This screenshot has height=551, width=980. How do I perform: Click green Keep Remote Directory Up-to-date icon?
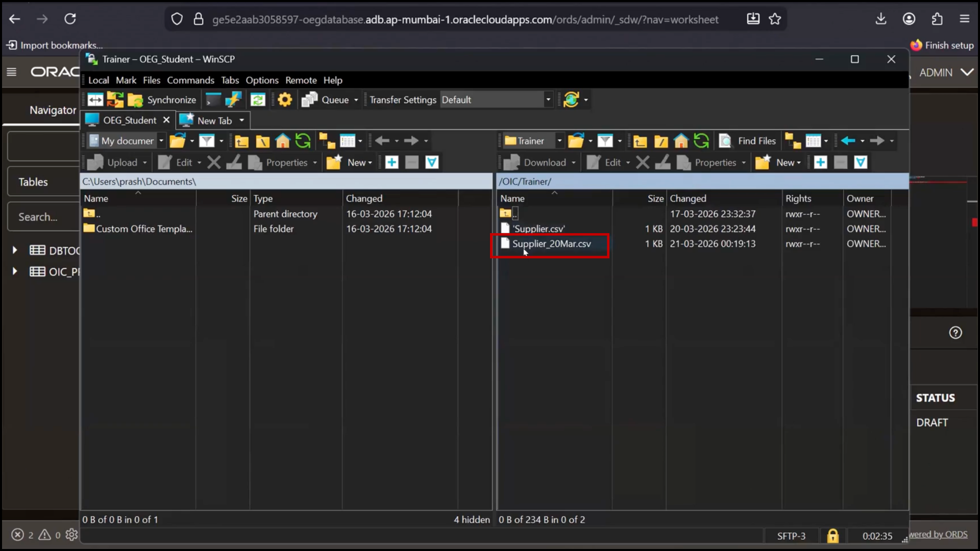click(x=258, y=100)
